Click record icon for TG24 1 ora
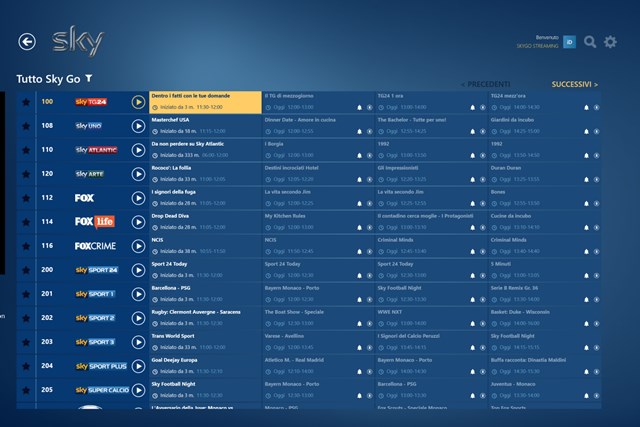The width and height of the screenshot is (640, 427). tap(483, 108)
